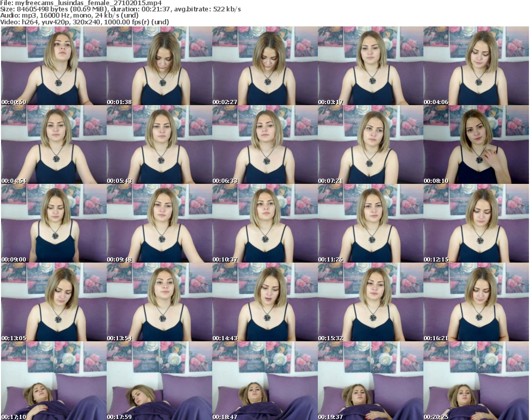This screenshot has height=420, width=530.
Task: Select the thumbnail frame stamped 00:13:05
Action: 54,302
